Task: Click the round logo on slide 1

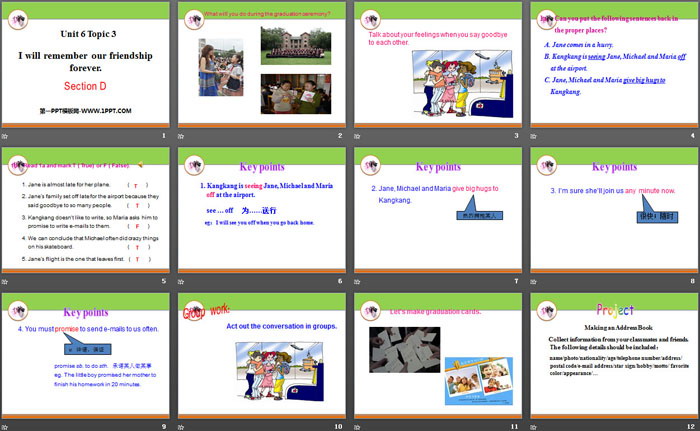Action: pos(18,20)
